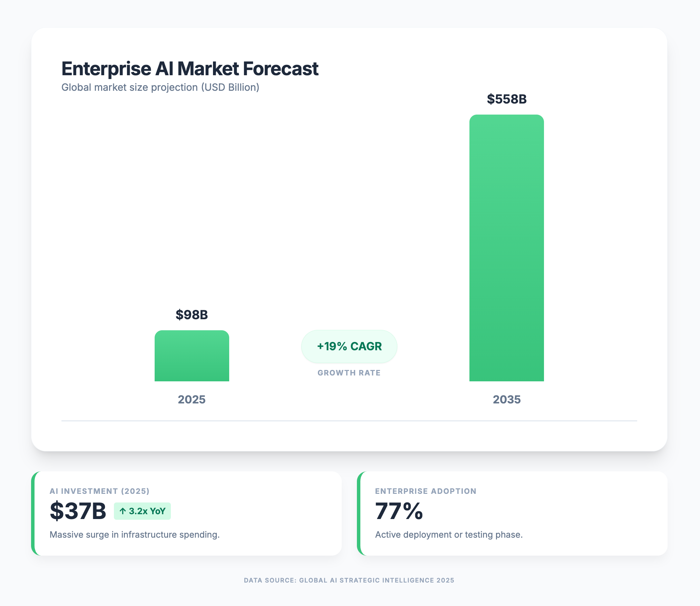Click the $98B value label

coord(192,315)
